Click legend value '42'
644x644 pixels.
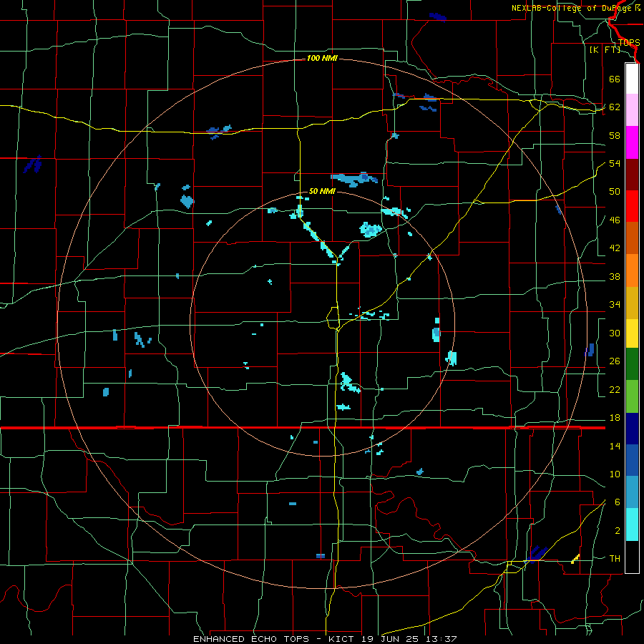615,248
